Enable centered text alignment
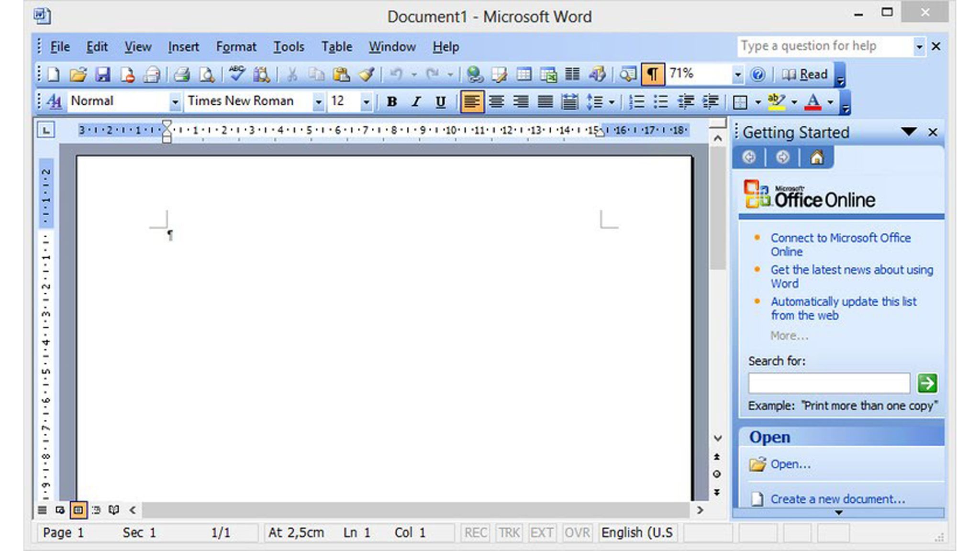This screenshot has height=551, width=980. click(x=497, y=101)
